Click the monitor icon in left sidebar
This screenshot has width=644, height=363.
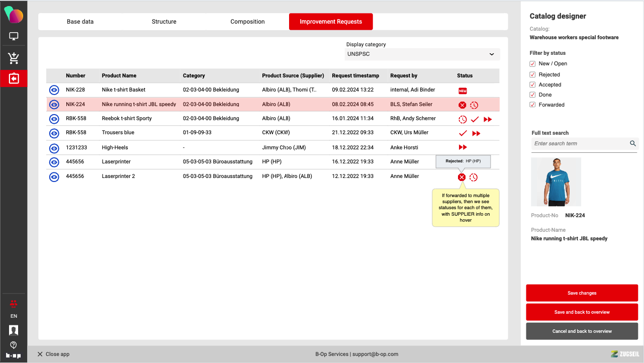(14, 37)
